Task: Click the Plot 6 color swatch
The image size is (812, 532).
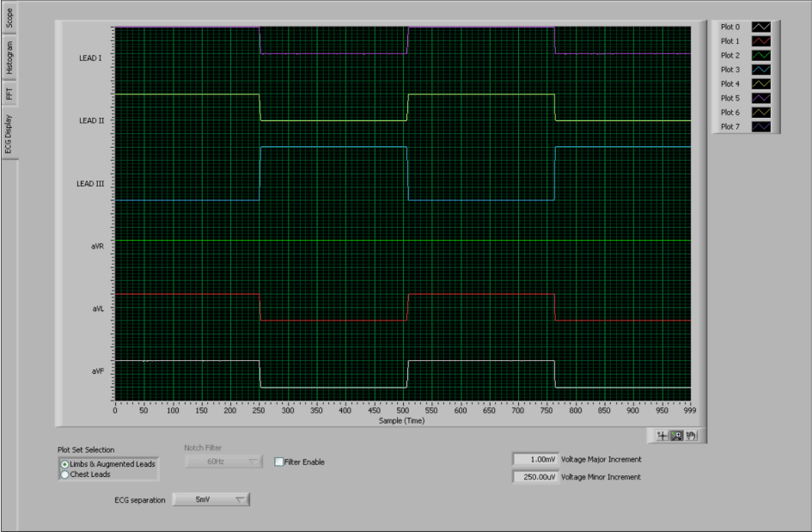Action: (x=760, y=112)
